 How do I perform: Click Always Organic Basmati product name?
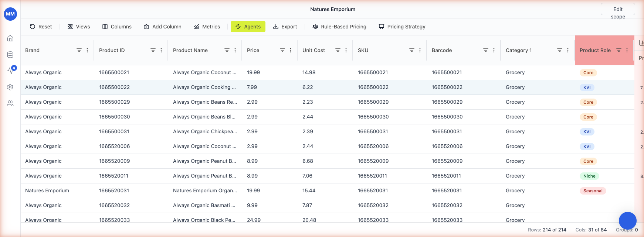point(204,205)
